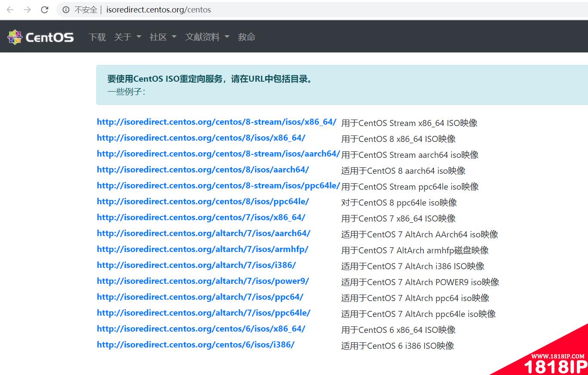The width and height of the screenshot is (588, 375).
Task: Click the text 适用于CentOS 7 AltArch i386 ISO映像
Action: (x=413, y=266)
